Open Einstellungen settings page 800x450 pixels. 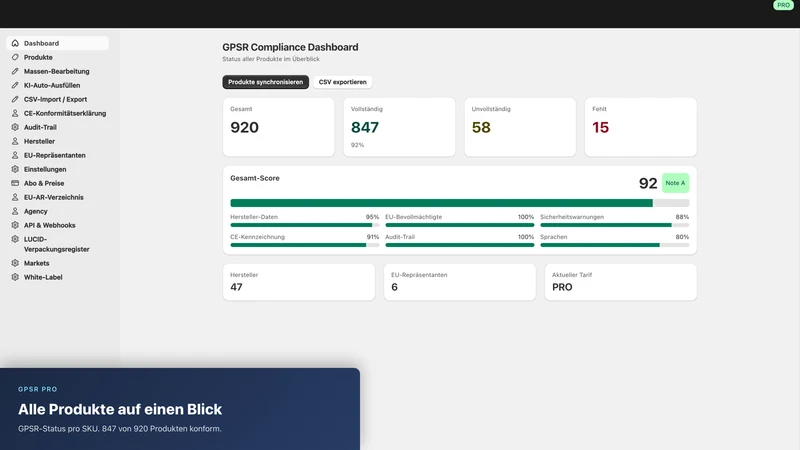click(x=57, y=169)
